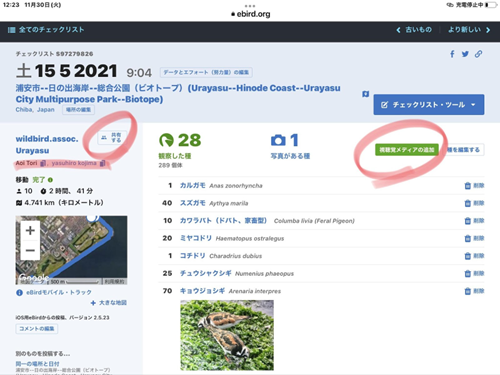The width and height of the screenshot is (500, 375).
Task: Click 場所の編集 button
Action: pos(78,110)
